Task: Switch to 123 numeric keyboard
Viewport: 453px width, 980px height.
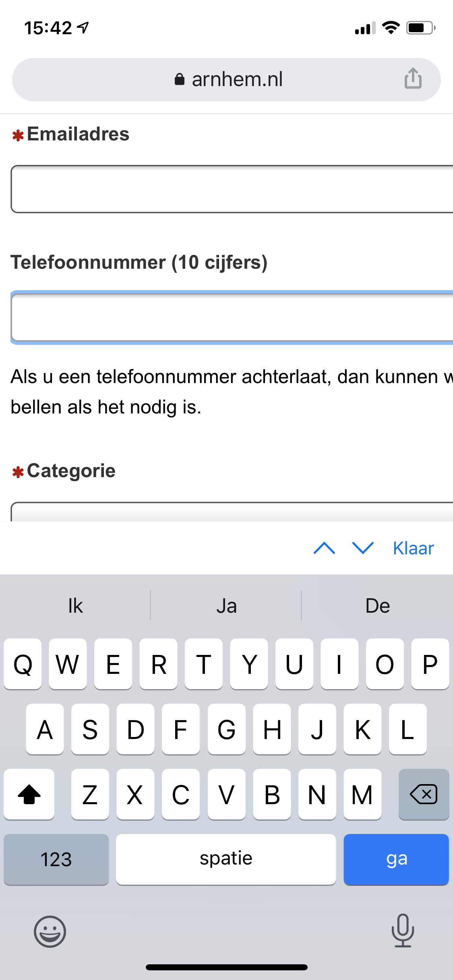Action: click(x=56, y=859)
